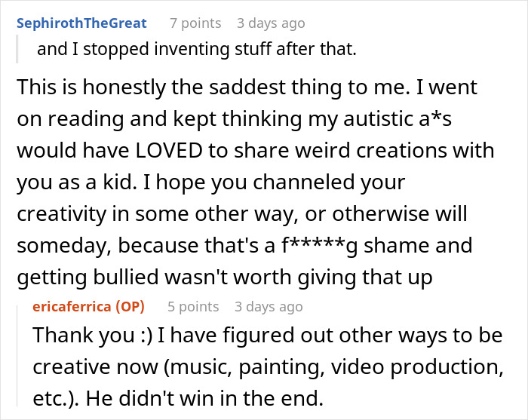Click the phrase 'I hope you channeled your'
The image size is (528, 420).
click(292, 182)
